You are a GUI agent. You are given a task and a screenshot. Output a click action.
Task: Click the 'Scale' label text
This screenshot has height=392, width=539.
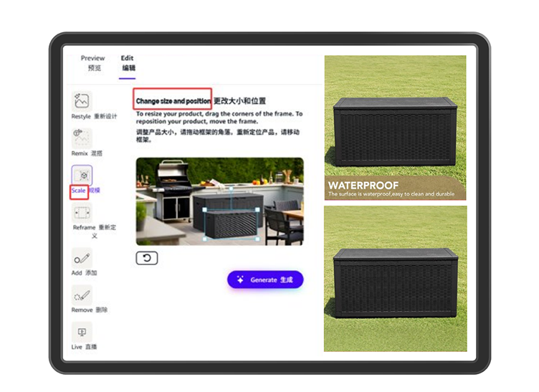pos(78,191)
